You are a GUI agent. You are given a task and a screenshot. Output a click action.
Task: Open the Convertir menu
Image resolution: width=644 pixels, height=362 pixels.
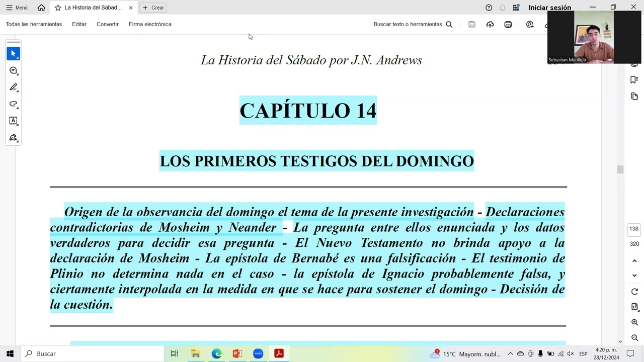pos(108,24)
